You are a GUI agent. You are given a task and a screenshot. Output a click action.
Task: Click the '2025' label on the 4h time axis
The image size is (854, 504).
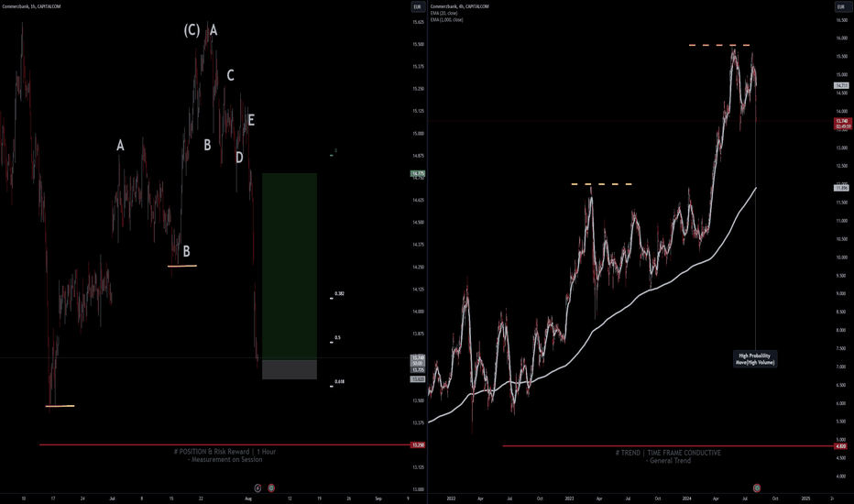tap(805, 499)
